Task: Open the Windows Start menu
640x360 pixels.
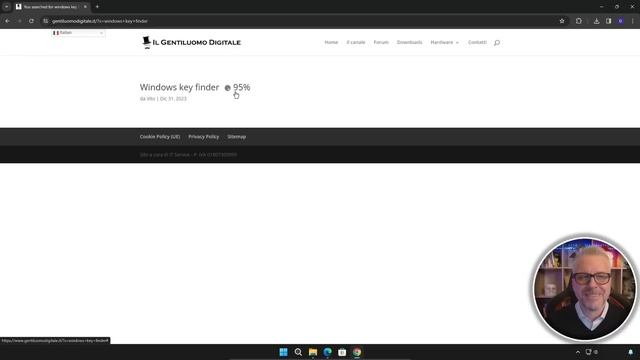Action: pyautogui.click(x=283, y=352)
